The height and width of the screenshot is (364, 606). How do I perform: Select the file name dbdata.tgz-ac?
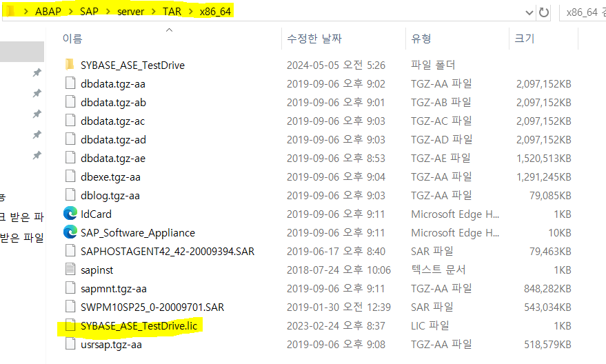[x=112, y=121]
